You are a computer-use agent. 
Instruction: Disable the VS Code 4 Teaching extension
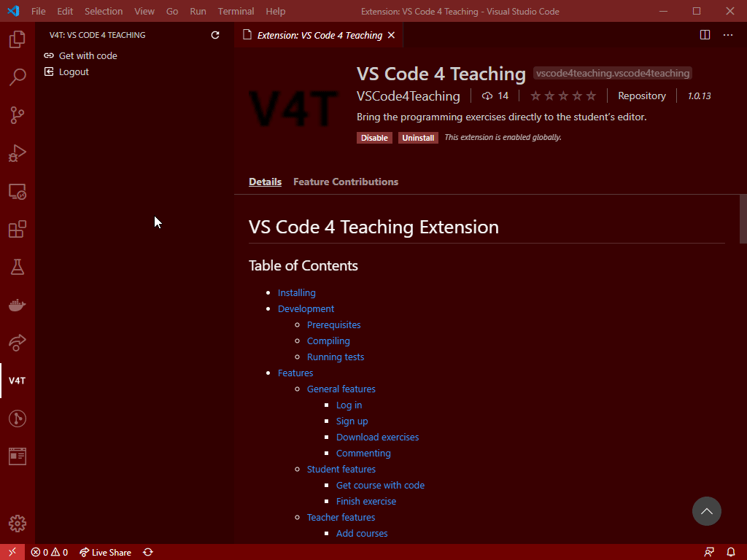(x=374, y=138)
